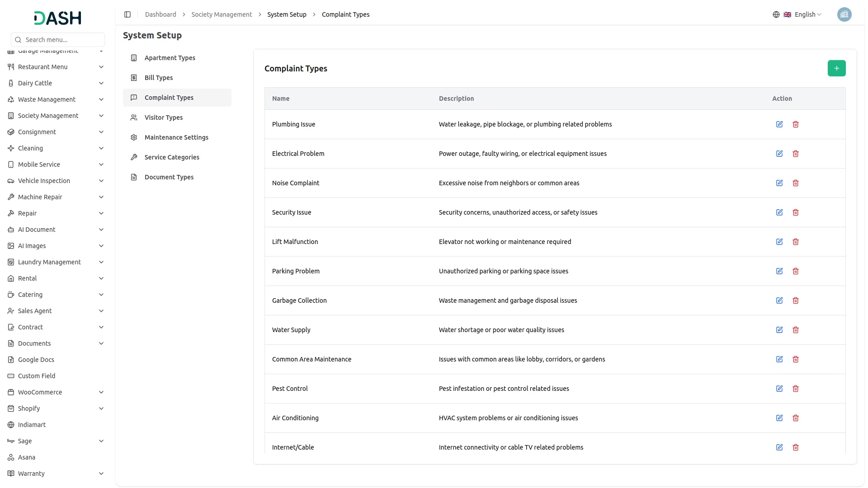Delete the Garbage Collection complaint type
Viewport: 868px width, 488px height.
coord(796,300)
